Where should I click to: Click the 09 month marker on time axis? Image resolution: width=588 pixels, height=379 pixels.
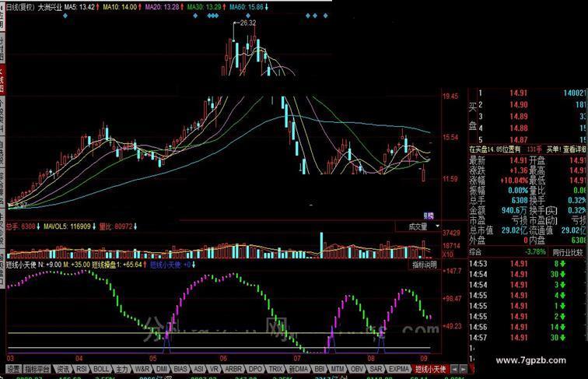(424, 358)
